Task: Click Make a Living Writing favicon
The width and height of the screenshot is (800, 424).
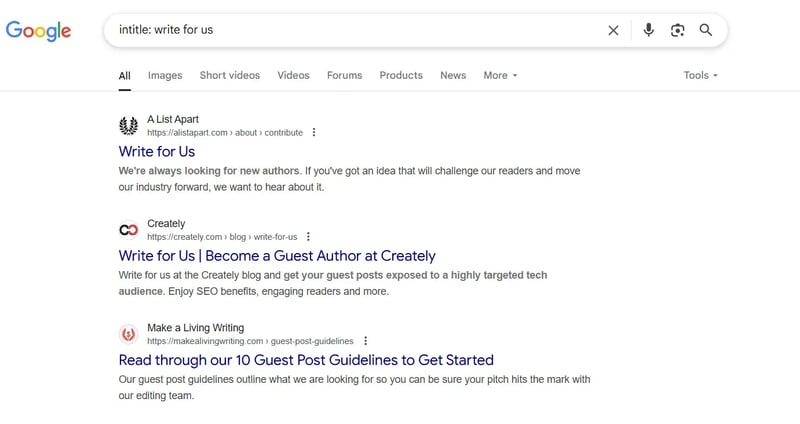Action: [129, 334]
